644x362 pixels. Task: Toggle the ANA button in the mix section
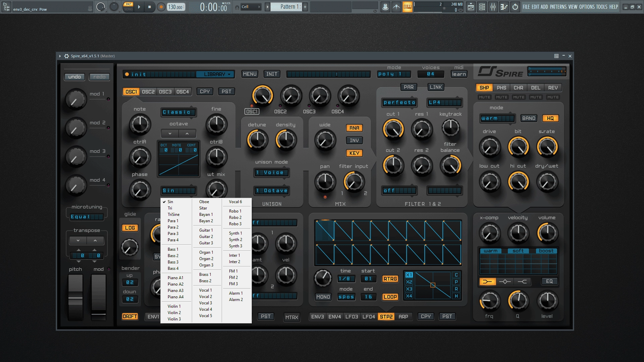[x=354, y=128]
